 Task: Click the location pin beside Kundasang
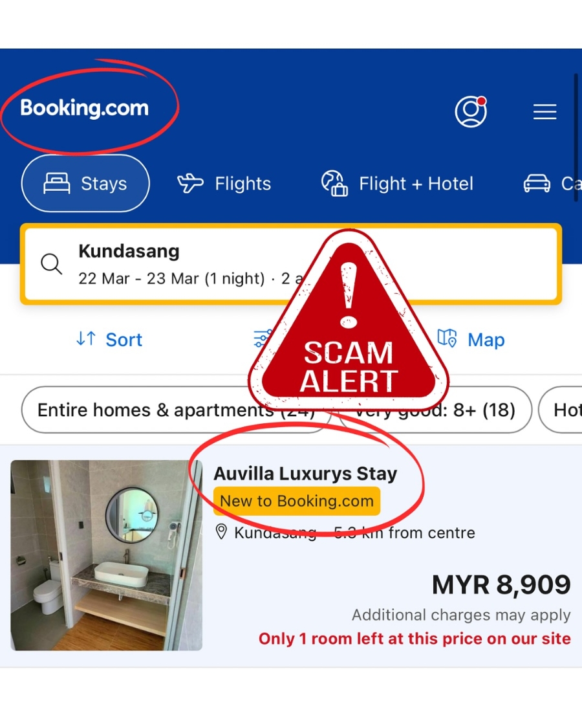[x=221, y=532]
